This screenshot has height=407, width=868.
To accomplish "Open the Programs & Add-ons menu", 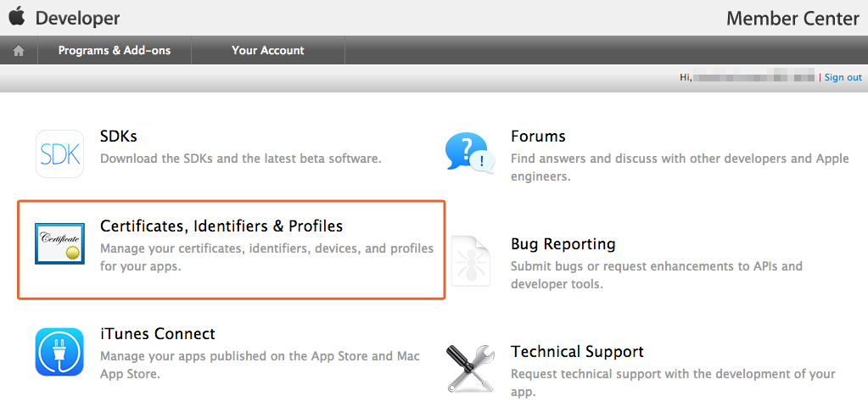I will pyautogui.click(x=115, y=50).
